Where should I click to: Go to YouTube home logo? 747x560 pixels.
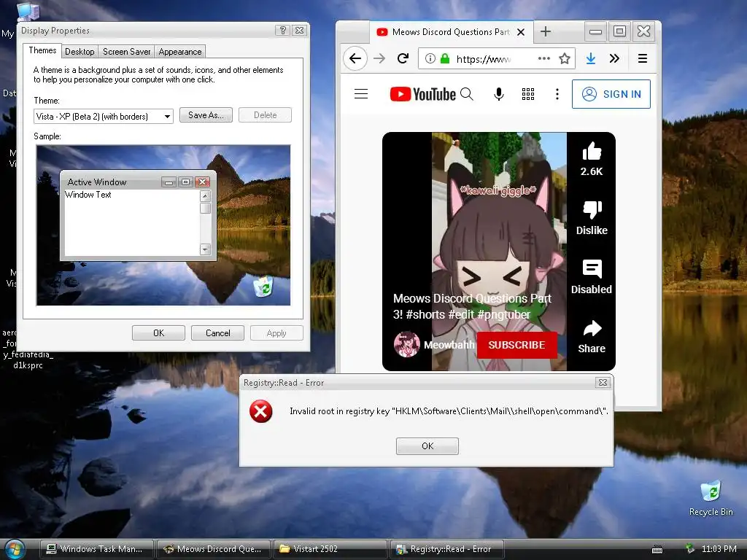[422, 94]
